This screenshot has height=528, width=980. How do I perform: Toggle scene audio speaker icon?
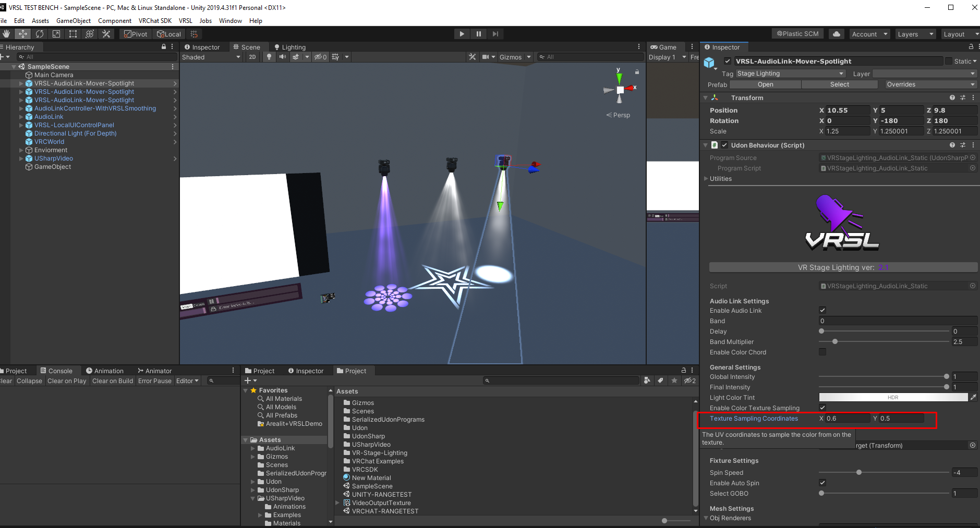coord(283,57)
